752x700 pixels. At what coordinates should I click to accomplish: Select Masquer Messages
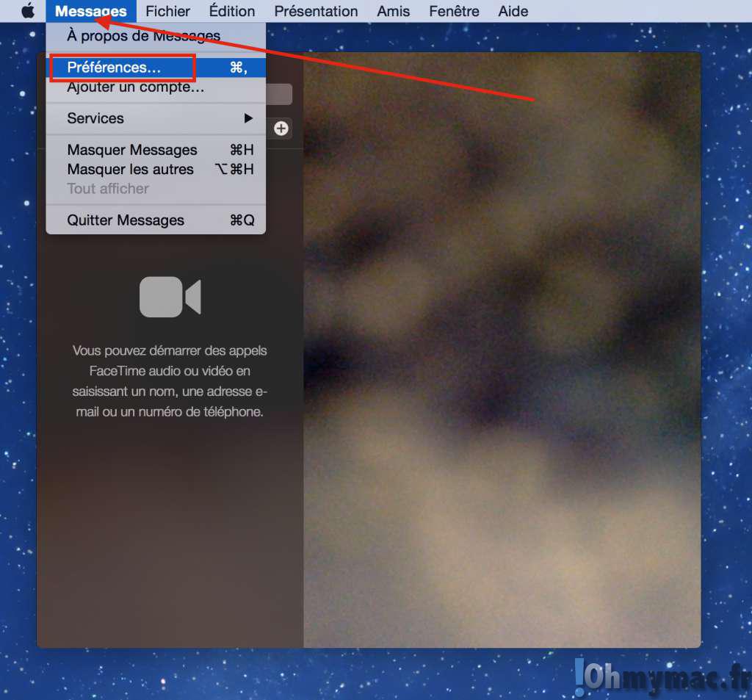(156, 150)
